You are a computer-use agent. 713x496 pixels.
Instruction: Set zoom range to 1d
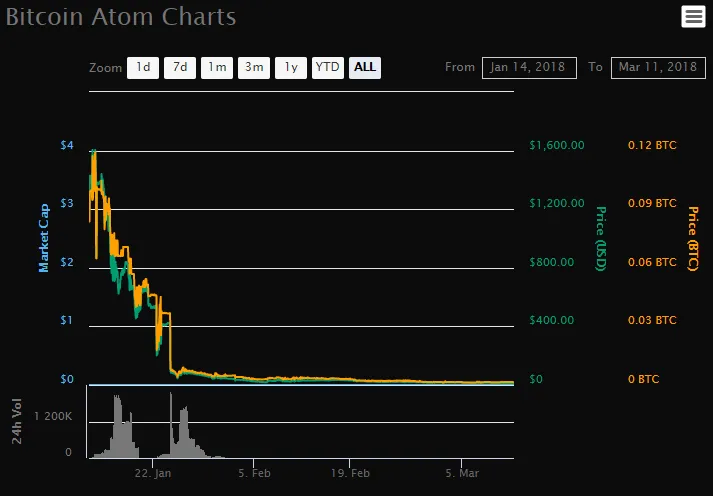pyautogui.click(x=143, y=68)
